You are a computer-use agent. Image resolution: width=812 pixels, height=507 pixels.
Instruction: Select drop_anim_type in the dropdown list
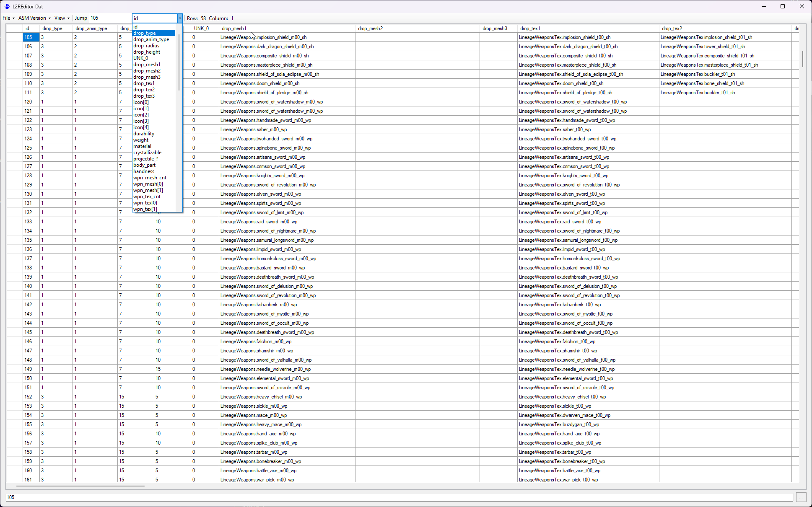pos(151,39)
